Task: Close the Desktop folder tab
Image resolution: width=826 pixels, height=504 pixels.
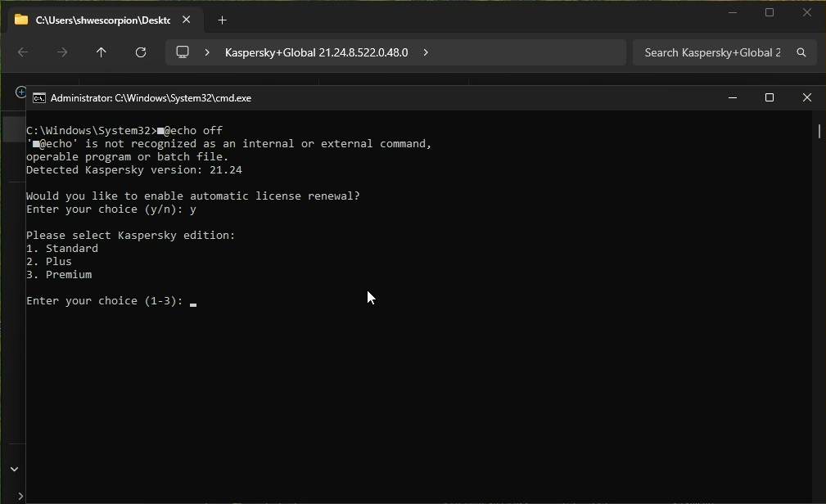Action: 187,20
